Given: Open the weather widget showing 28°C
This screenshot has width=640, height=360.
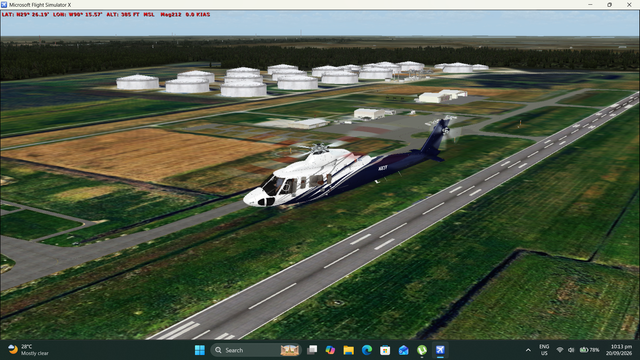Looking at the screenshot, I should click(x=28, y=350).
